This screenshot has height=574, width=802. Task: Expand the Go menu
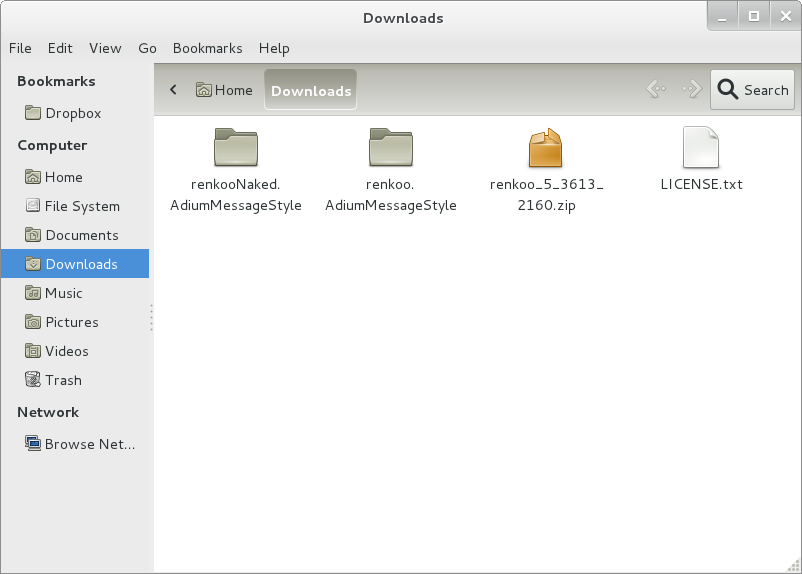coord(148,48)
